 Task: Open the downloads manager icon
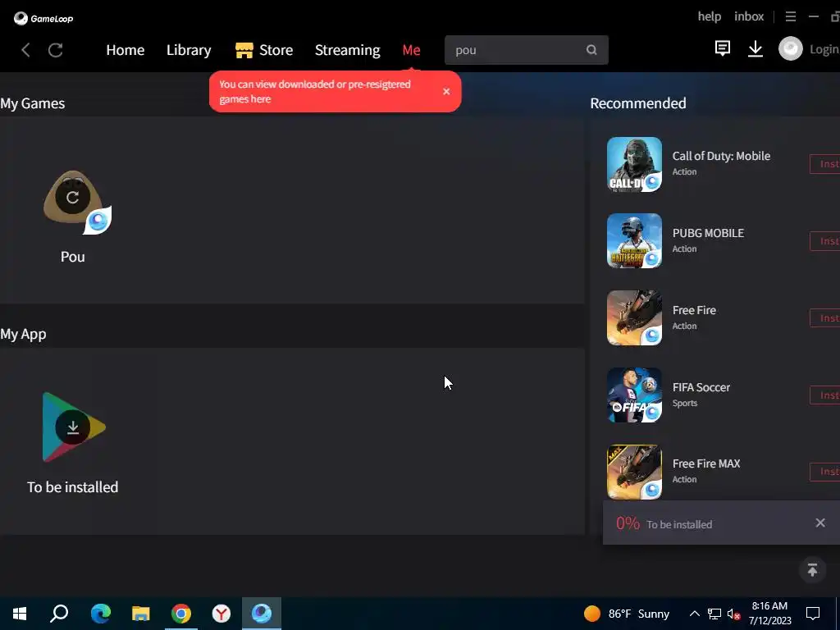click(756, 48)
